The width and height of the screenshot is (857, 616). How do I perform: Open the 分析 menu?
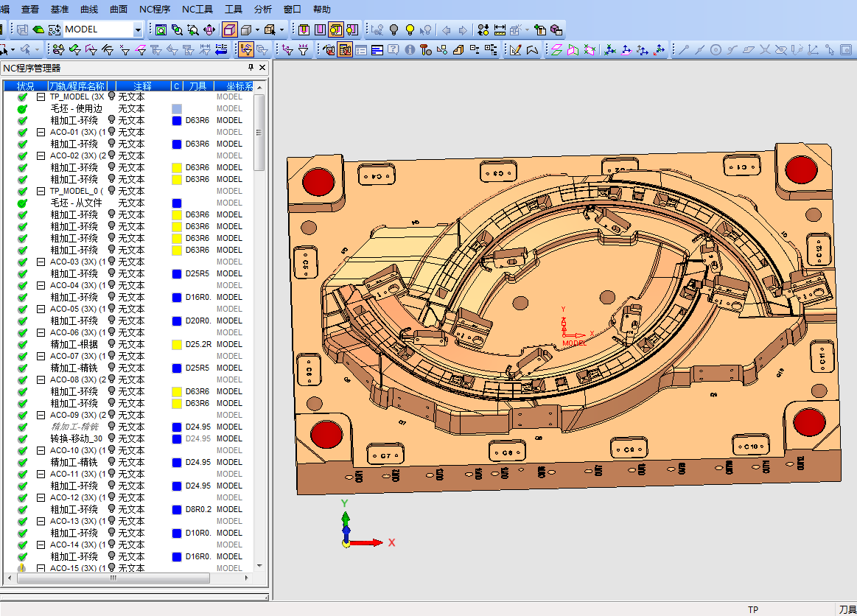tap(262, 10)
